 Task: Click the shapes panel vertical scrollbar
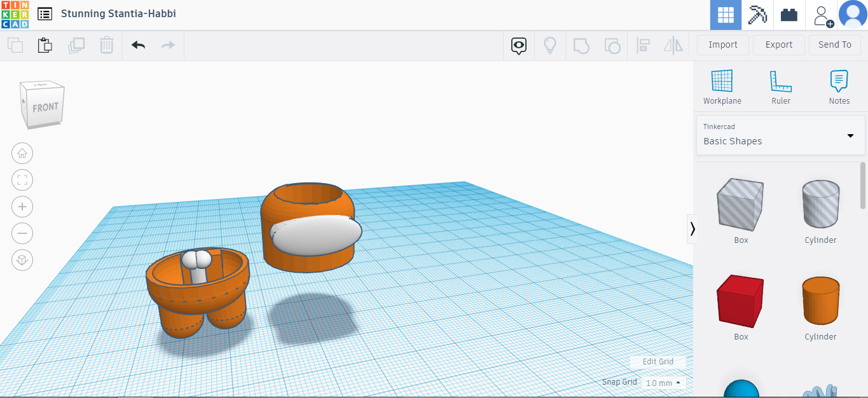(x=863, y=185)
